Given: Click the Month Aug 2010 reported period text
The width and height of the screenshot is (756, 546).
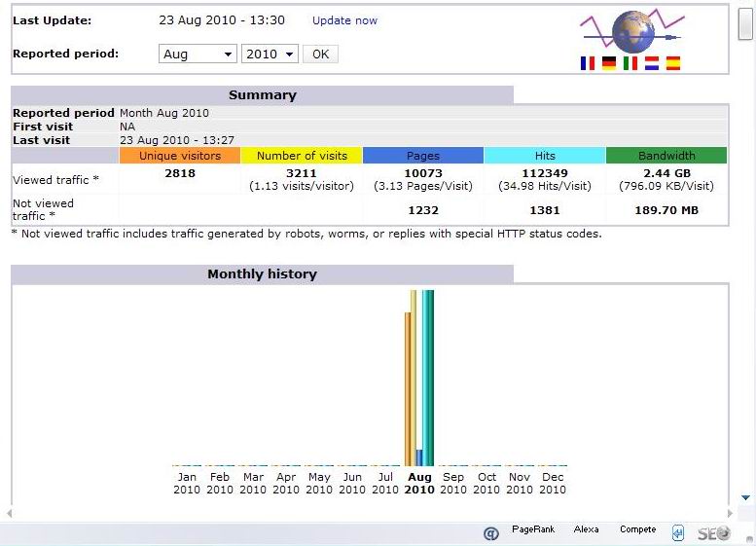Looking at the screenshot, I should click(x=163, y=113).
